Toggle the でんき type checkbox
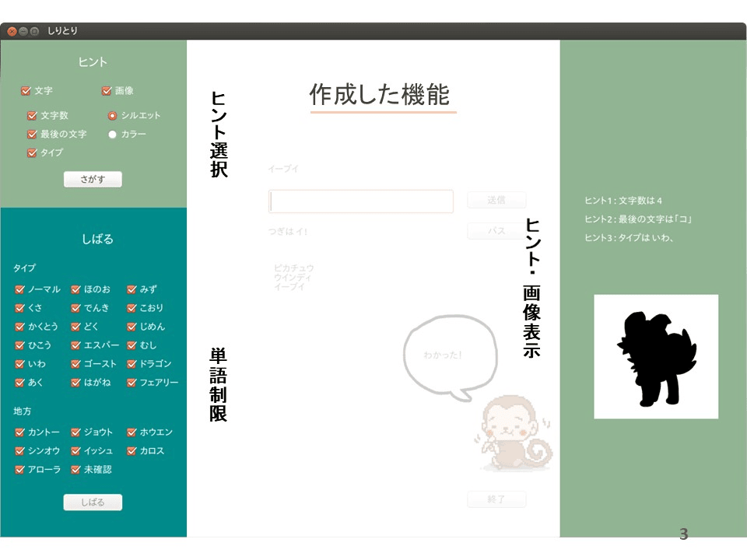Image resolution: width=747 pixels, height=560 pixels. pos(75,308)
